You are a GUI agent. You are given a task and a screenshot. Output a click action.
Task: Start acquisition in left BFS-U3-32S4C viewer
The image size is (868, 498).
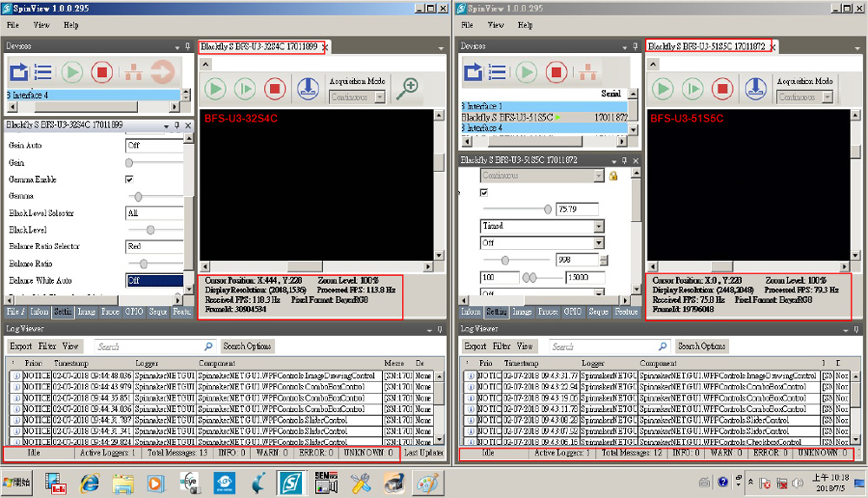coord(216,88)
